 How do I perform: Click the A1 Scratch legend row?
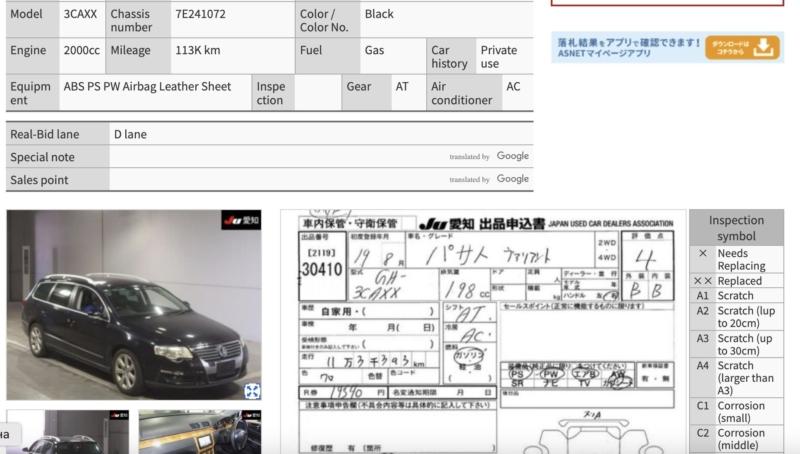click(x=736, y=296)
